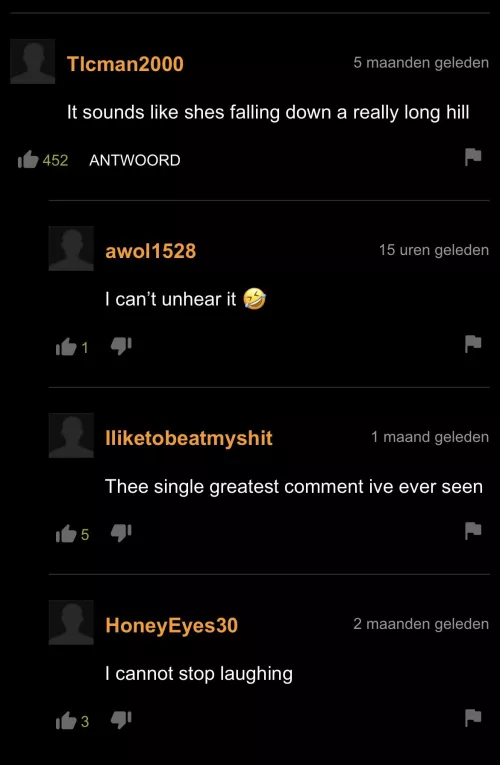Visit awol1528's profile username link

pyautogui.click(x=151, y=251)
